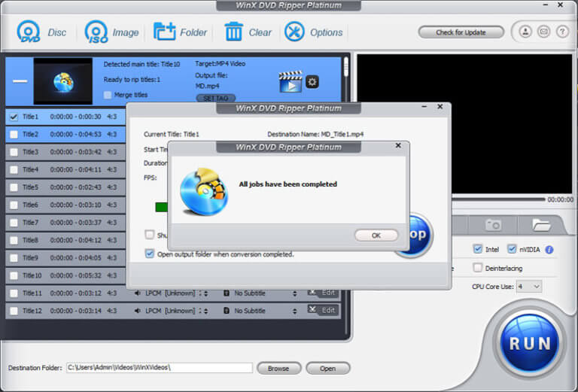
Task: Change Title11 audio track selector
Action: point(205,293)
